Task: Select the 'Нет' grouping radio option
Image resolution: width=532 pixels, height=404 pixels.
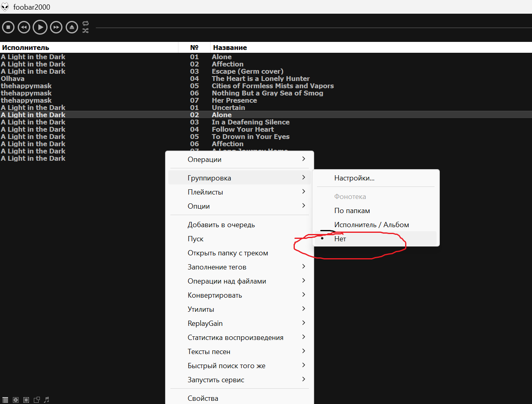Action: click(x=340, y=239)
